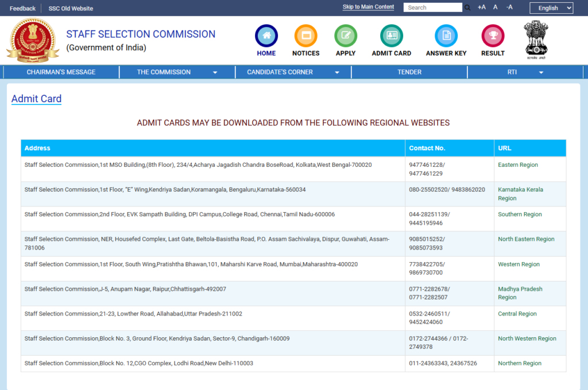Image resolution: width=588 pixels, height=390 pixels.
Task: Select the Raipur, Chhattisgarh address cell
Action: (x=213, y=293)
